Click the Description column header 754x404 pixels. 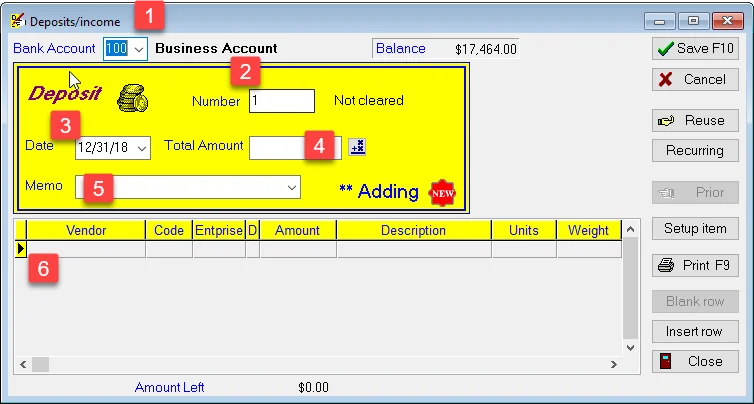point(414,230)
